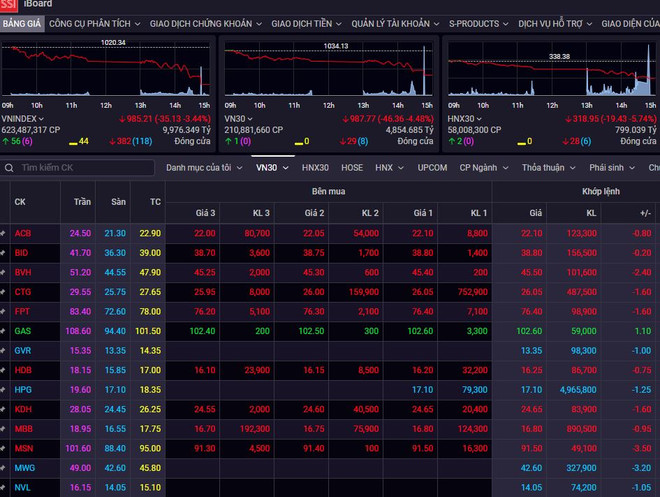Pin the MSN stock row
This screenshot has height=497, width=660.
point(4,447)
